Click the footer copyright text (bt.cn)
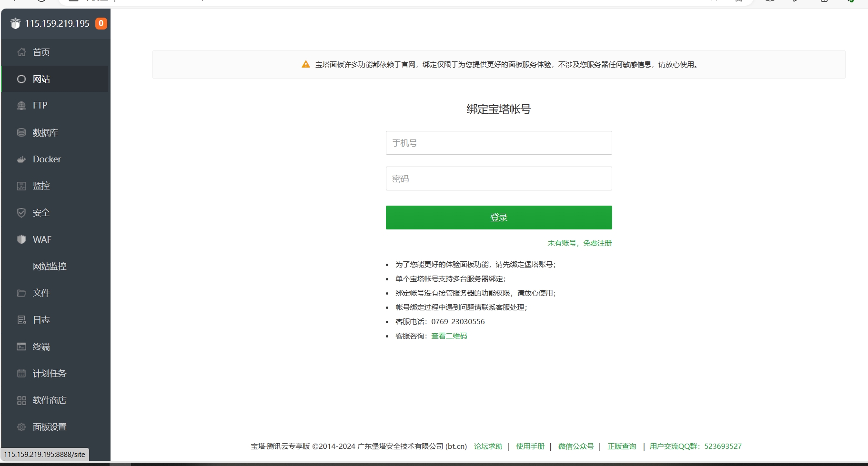 tap(359, 446)
